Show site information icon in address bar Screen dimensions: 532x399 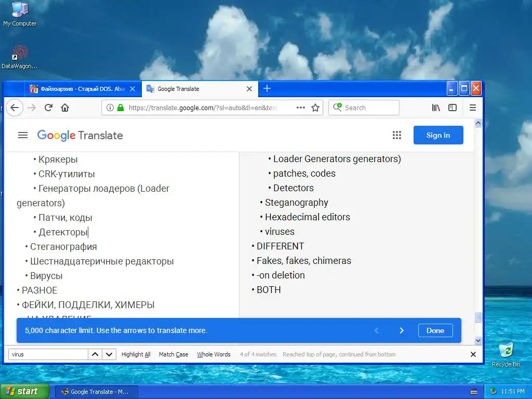[x=110, y=108]
